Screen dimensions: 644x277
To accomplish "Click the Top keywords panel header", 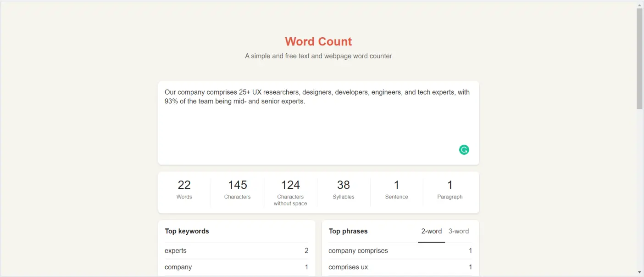I will (187, 231).
